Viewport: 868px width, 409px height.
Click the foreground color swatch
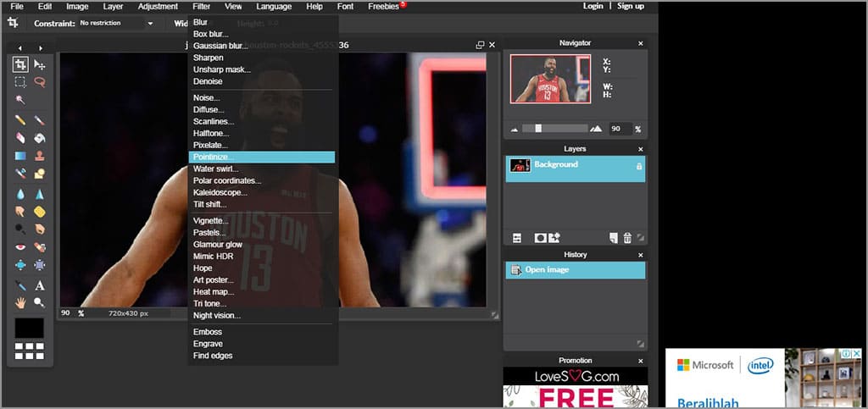click(30, 328)
